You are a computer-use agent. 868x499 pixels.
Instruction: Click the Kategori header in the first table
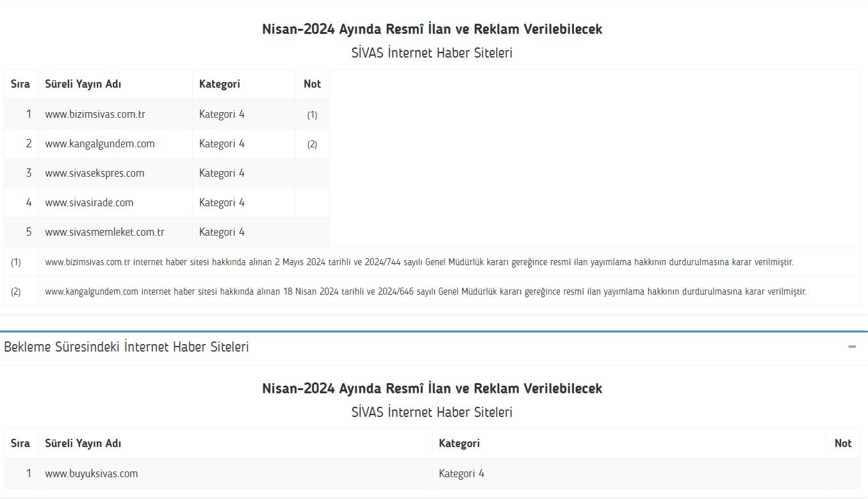(x=220, y=84)
